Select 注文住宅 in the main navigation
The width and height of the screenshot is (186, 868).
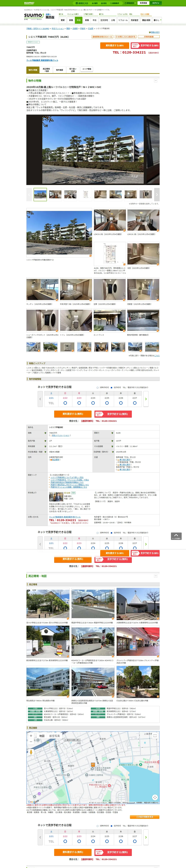click(x=104, y=20)
